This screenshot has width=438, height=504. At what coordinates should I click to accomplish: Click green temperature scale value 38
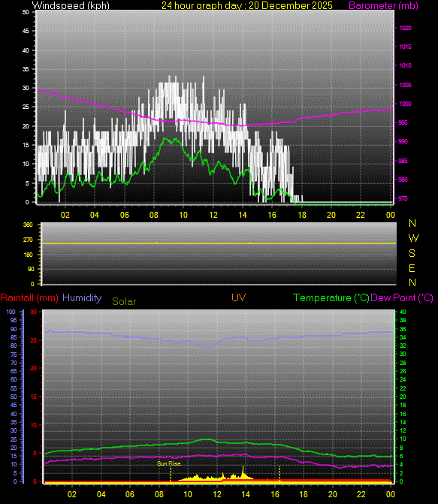tap(403, 321)
